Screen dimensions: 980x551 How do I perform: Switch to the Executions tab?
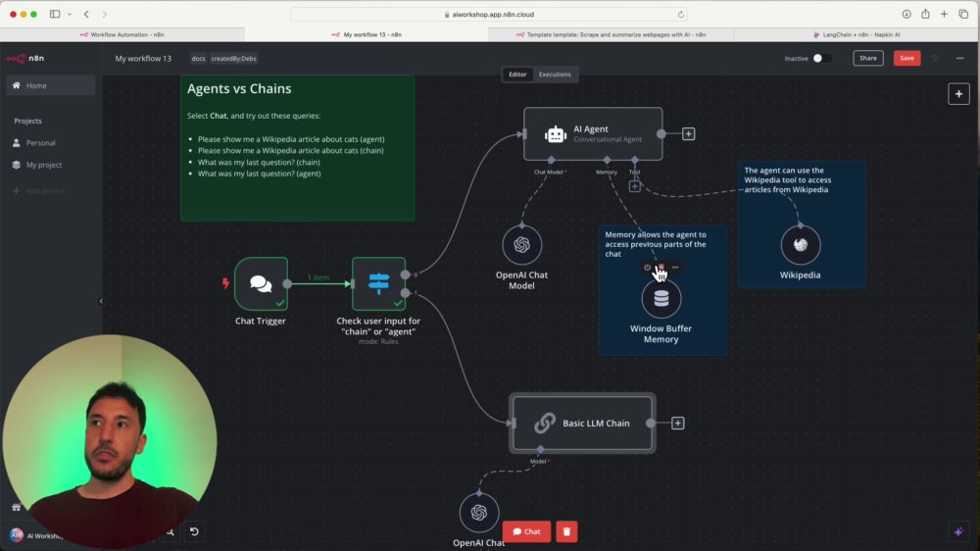coord(555,75)
